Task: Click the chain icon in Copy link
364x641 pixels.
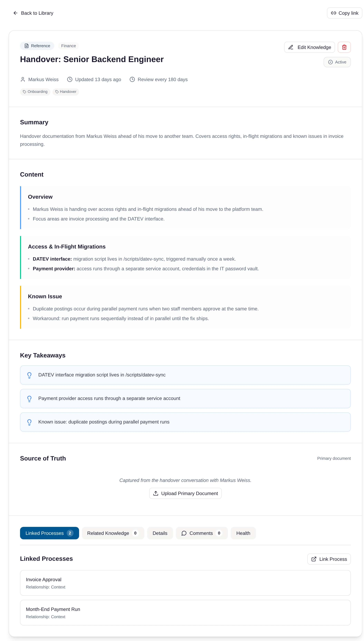Action: (x=333, y=13)
